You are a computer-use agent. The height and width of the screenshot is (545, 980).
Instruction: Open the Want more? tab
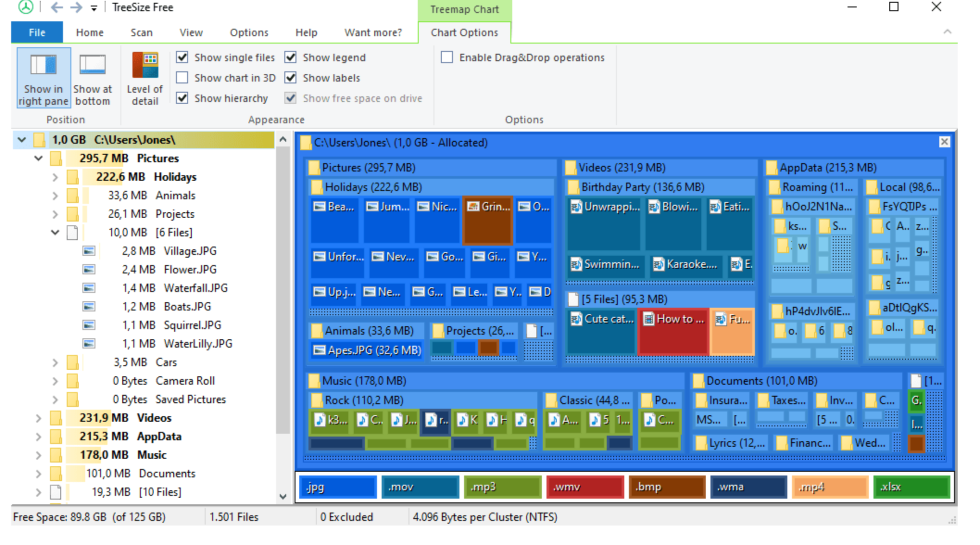[373, 32]
